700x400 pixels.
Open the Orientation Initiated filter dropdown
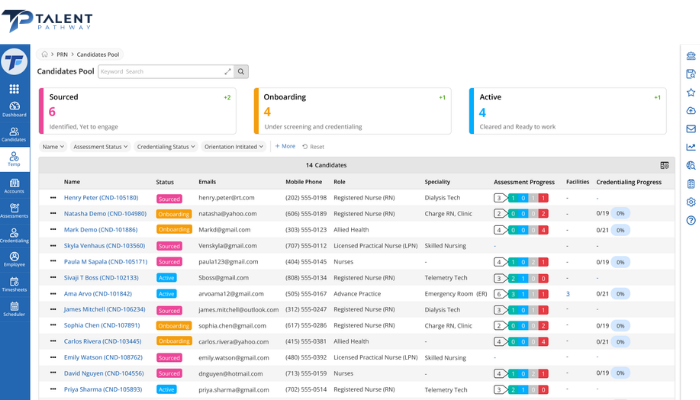pos(234,146)
